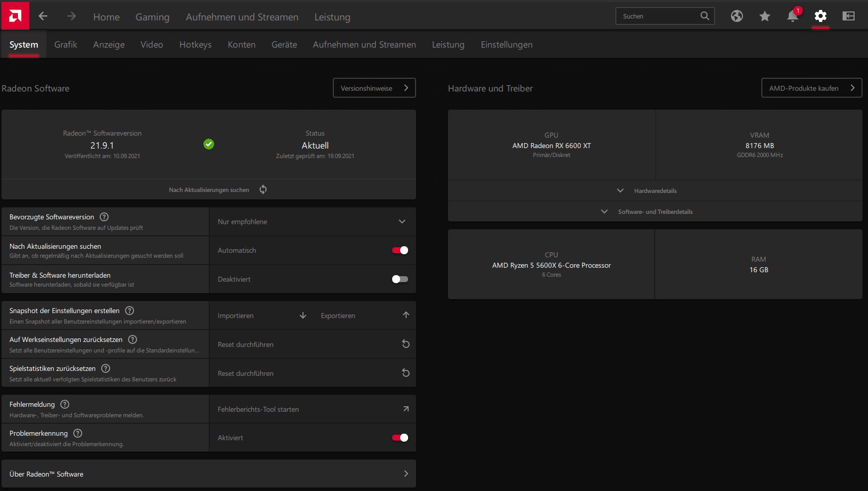Click the search magnifier icon
The height and width of the screenshot is (491, 868).
(705, 16)
